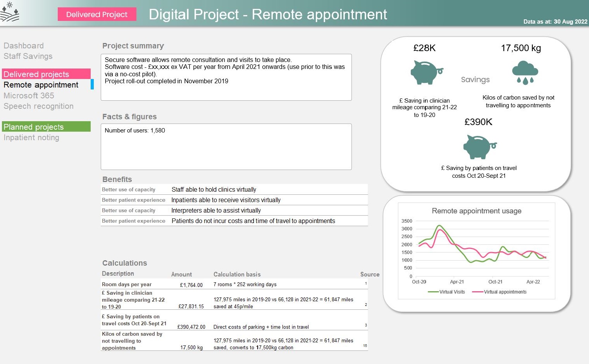This screenshot has height=364, width=589.
Task: Select the Number of users figure
Action: [134, 130]
